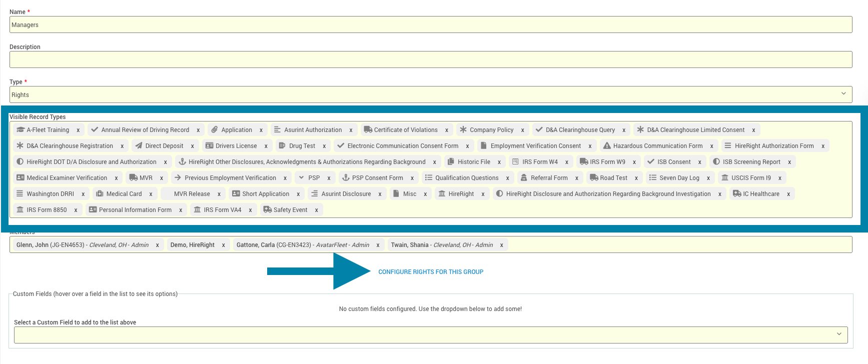Click the bank building icon on USCIS Form I9
This screenshot has width=868, height=364.
click(x=724, y=178)
